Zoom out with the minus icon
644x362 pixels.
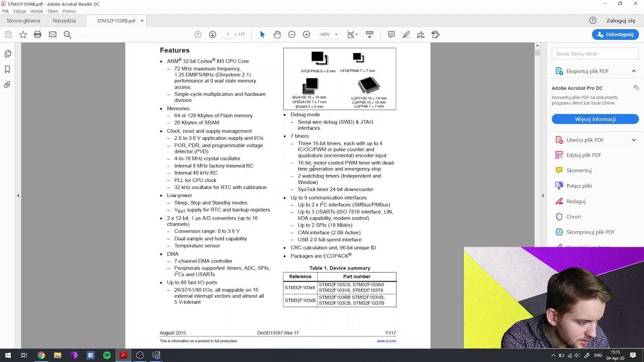292,35
